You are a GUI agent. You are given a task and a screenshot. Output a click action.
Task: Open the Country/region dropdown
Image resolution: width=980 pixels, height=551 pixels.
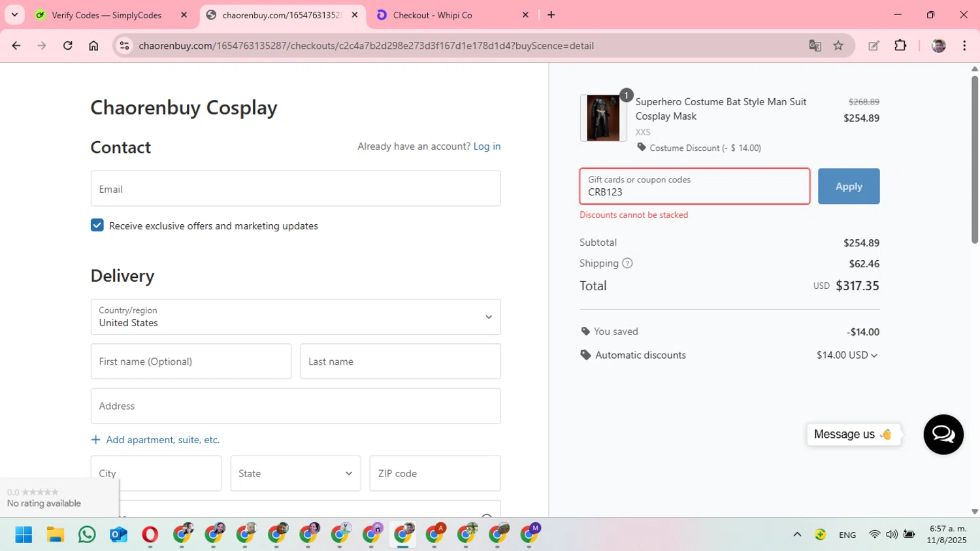coord(296,317)
